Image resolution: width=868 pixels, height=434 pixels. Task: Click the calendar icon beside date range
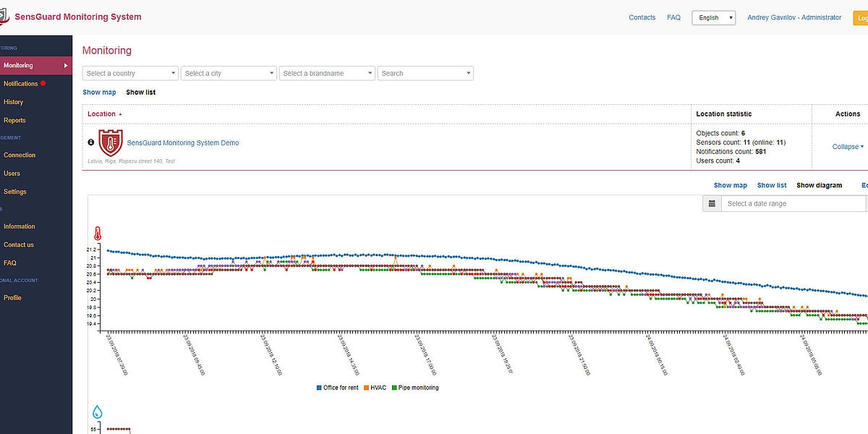(x=712, y=204)
